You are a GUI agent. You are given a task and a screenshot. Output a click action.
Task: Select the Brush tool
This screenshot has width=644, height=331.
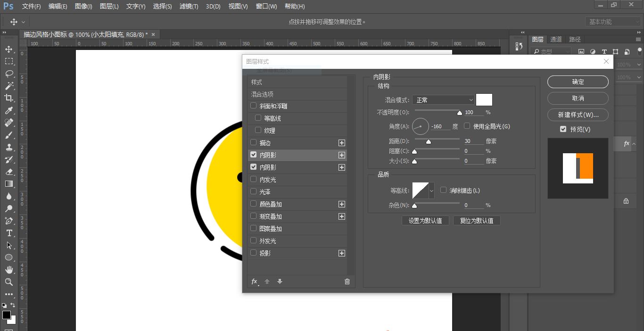point(9,135)
